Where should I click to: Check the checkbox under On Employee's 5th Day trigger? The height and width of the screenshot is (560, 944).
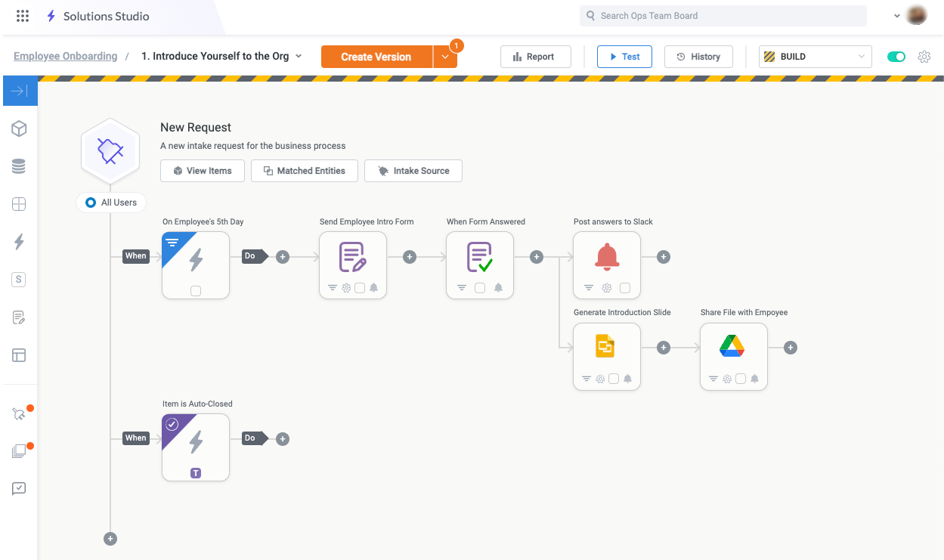(195, 289)
